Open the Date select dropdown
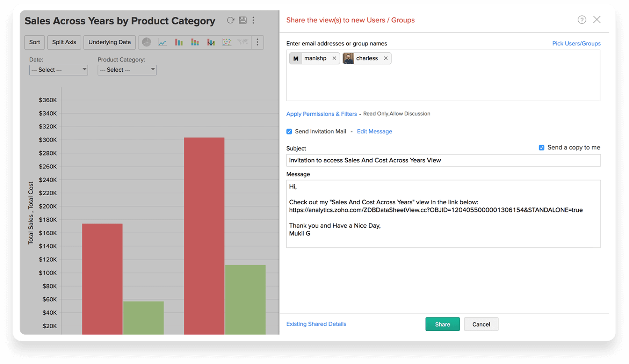Screen dimensions: 629x364 [58, 70]
